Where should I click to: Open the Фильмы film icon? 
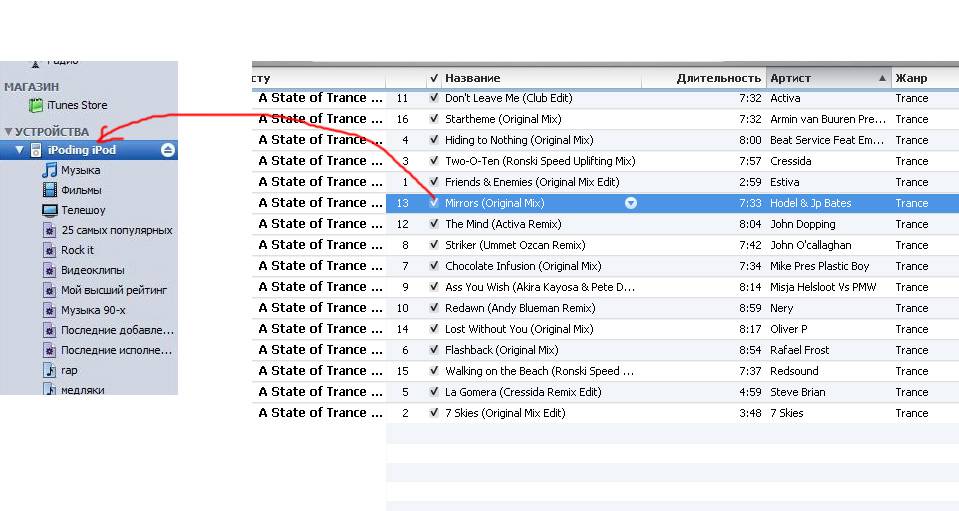(x=50, y=190)
